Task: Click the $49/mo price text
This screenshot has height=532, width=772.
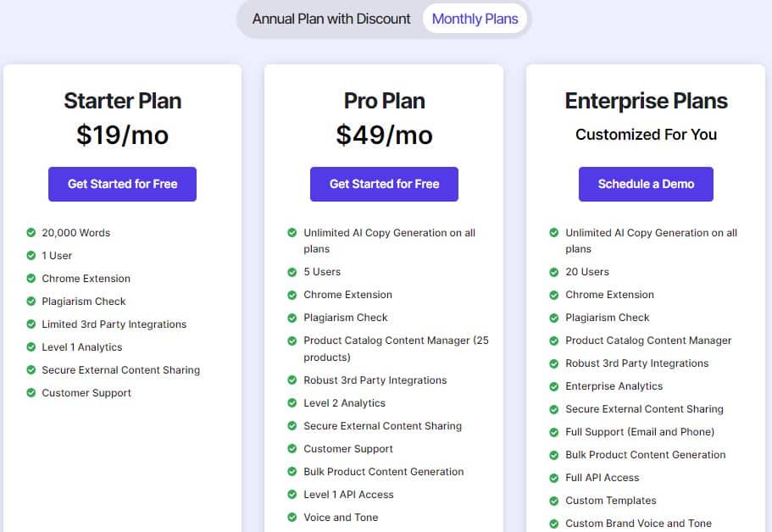Action: (x=384, y=135)
